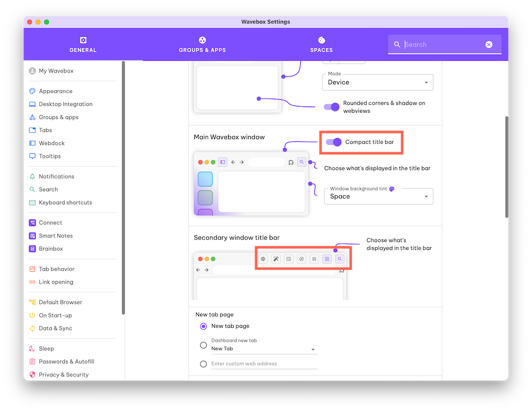Open the Mode dropdown set to Device
Screen dimensions: 532x412
pyautogui.click(x=378, y=83)
